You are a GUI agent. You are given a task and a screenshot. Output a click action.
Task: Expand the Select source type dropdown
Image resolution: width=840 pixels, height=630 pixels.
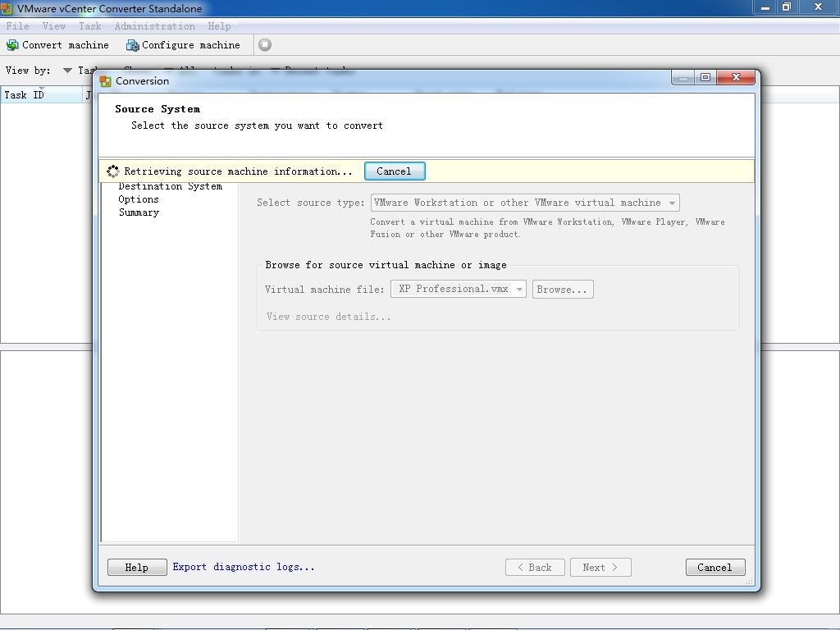coord(672,203)
